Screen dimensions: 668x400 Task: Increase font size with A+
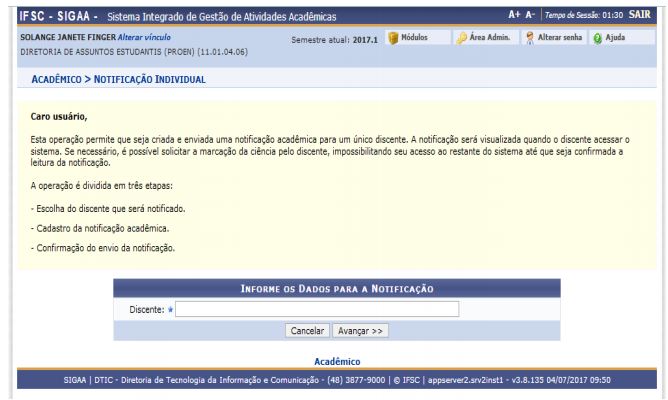tap(516, 16)
